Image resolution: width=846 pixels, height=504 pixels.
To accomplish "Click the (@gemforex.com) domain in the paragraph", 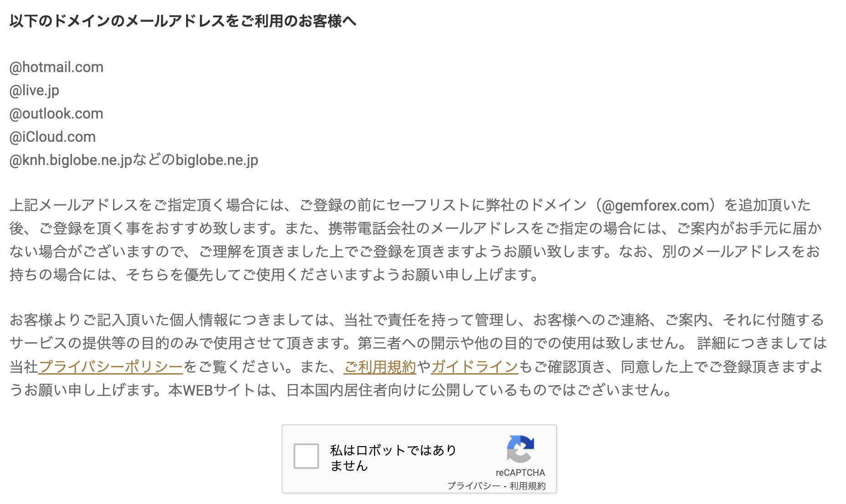I will tap(655, 206).
